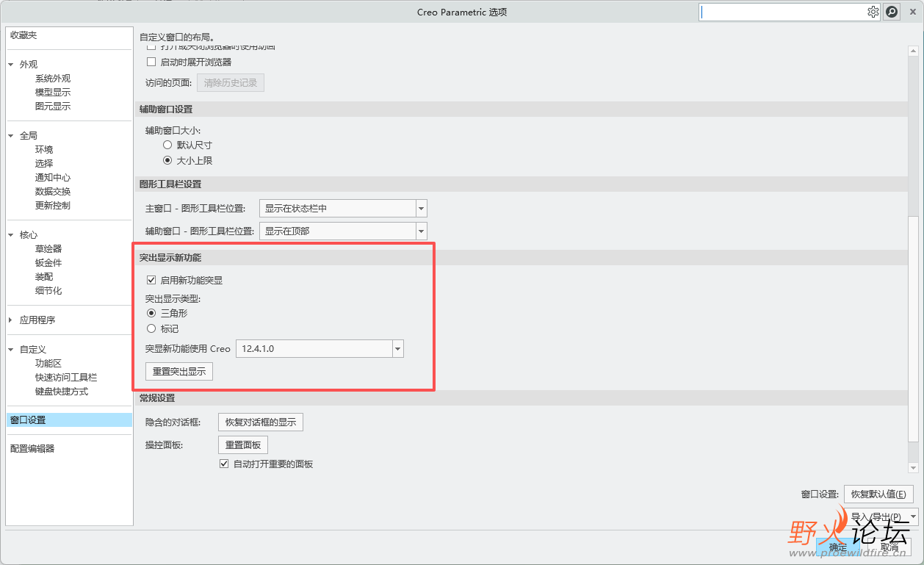
Task: Open 图元显示 settings
Action: click(x=53, y=107)
